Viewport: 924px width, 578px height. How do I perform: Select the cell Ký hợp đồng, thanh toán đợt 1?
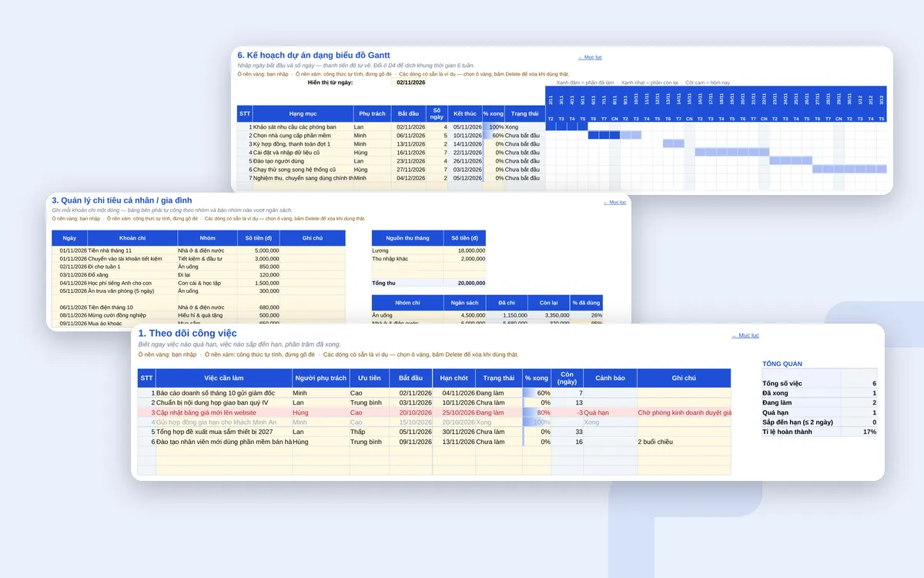[x=303, y=143]
